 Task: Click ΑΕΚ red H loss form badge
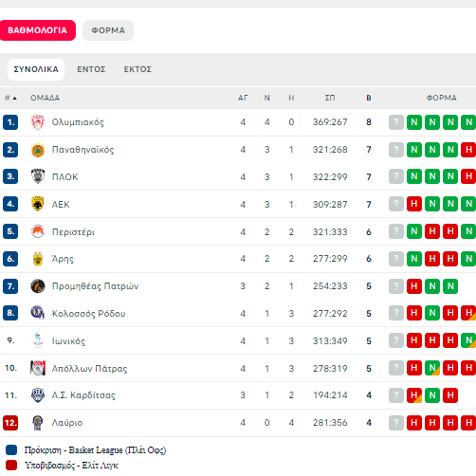(414, 204)
